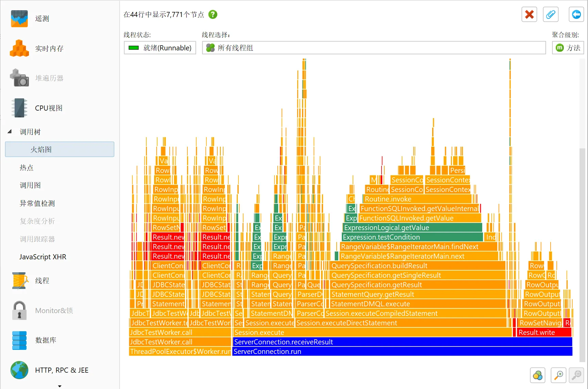Select the 线程 (Threads) spool icon
This screenshot has width=588, height=389.
click(x=19, y=281)
